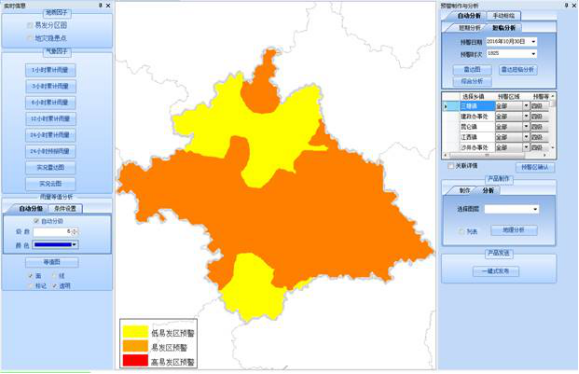Check the 关联详情 checkbox

coord(451,166)
